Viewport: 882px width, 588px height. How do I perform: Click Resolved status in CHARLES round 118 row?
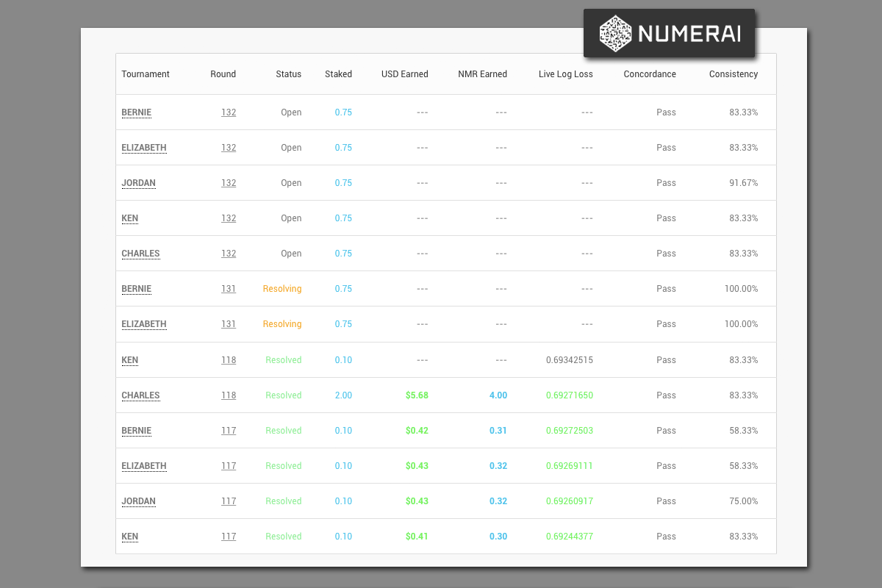click(x=284, y=395)
